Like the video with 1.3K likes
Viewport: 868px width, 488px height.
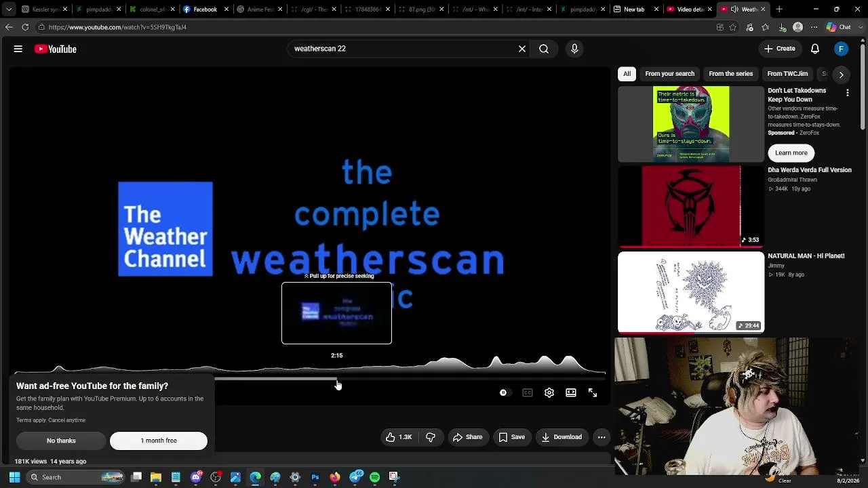399,437
